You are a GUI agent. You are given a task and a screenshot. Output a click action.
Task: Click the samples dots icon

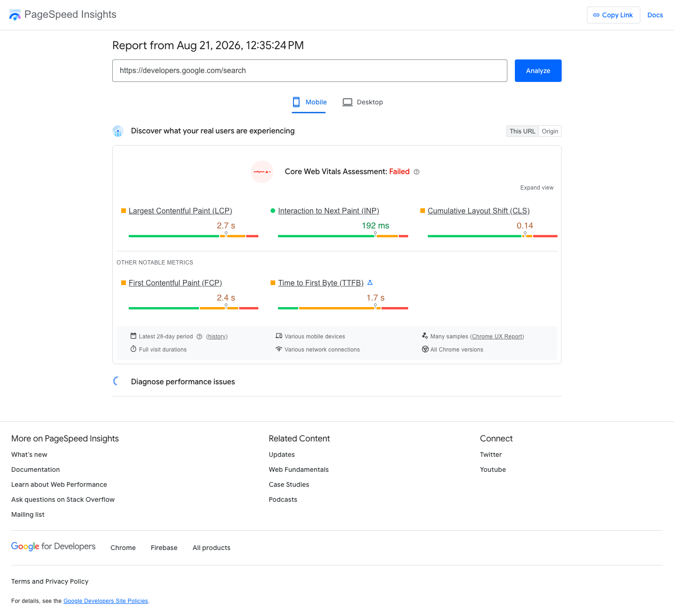(x=425, y=336)
